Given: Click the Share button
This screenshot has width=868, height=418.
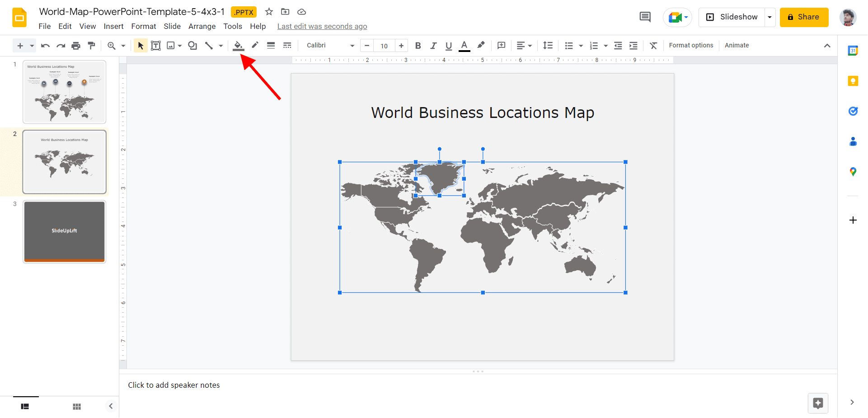Looking at the screenshot, I should [804, 17].
